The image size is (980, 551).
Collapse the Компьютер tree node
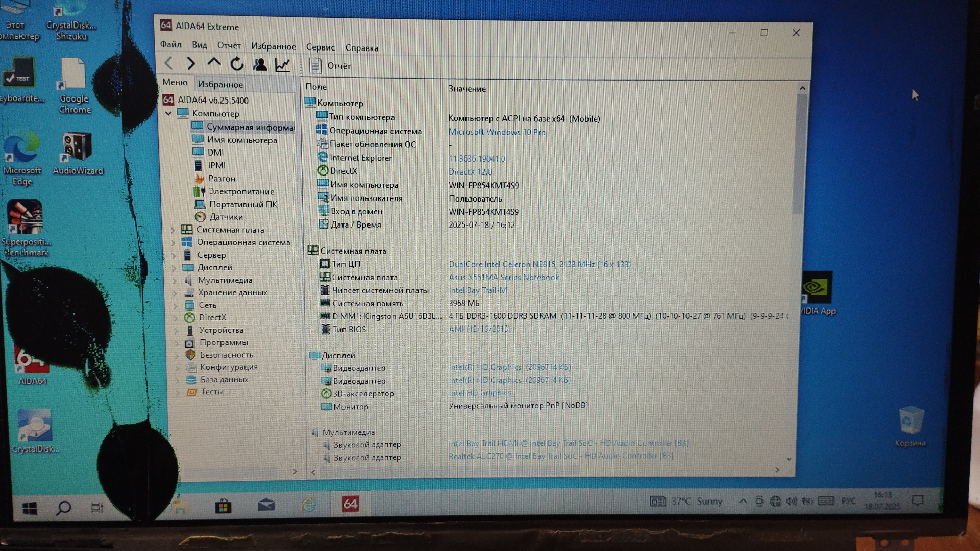click(168, 113)
